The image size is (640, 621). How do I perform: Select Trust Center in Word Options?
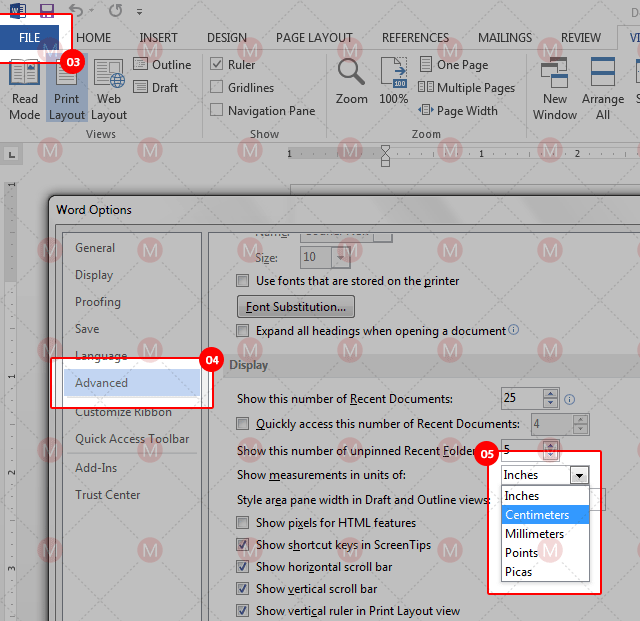pyautogui.click(x=132, y=494)
